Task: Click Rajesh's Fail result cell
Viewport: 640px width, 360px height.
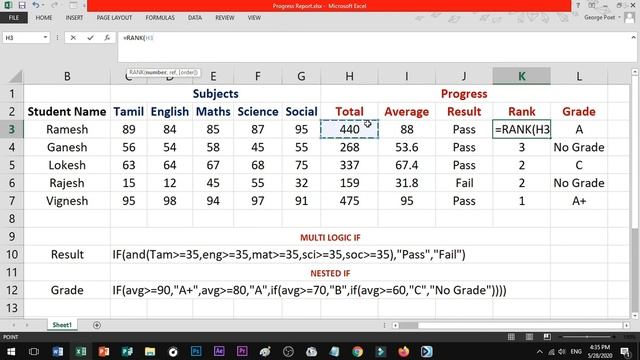Action: tap(464, 183)
